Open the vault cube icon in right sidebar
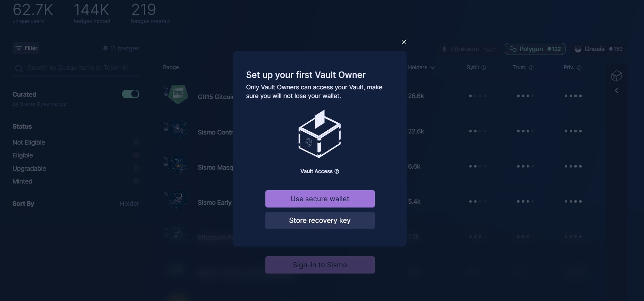Screen dimensions: 644x301 tap(616, 76)
